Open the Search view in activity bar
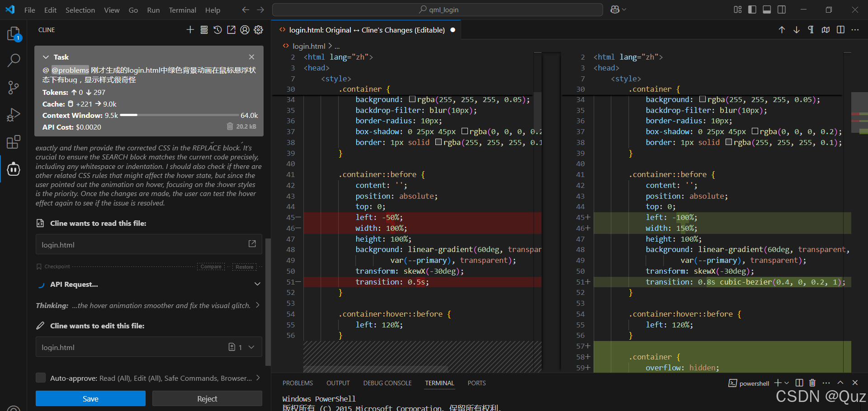Viewport: 868px width, 411px height. click(x=14, y=60)
